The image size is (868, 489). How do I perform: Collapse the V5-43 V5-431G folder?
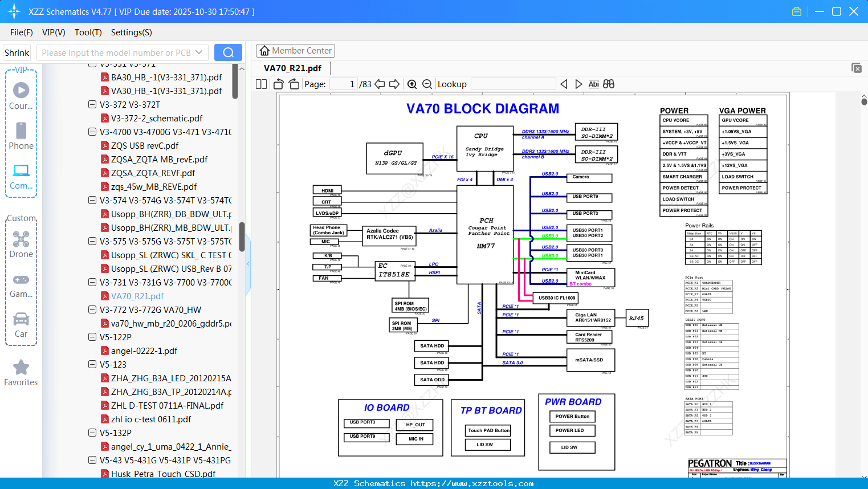(x=92, y=461)
